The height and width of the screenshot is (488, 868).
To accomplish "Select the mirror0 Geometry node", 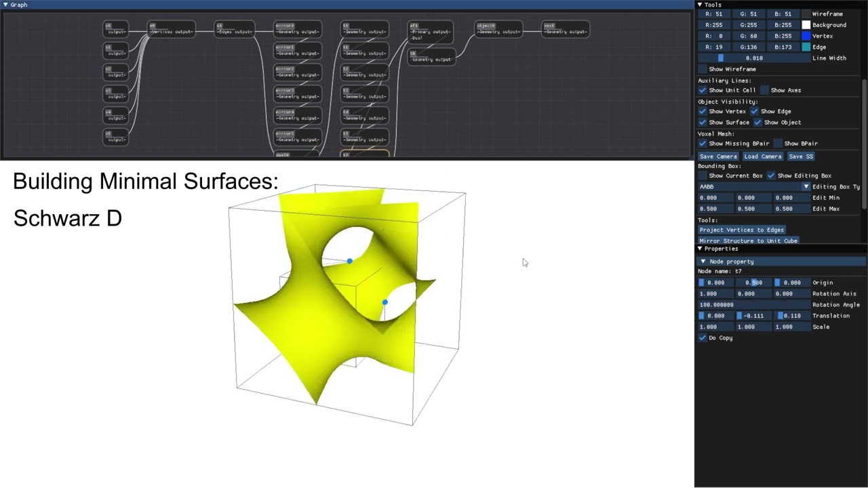I will click(298, 29).
